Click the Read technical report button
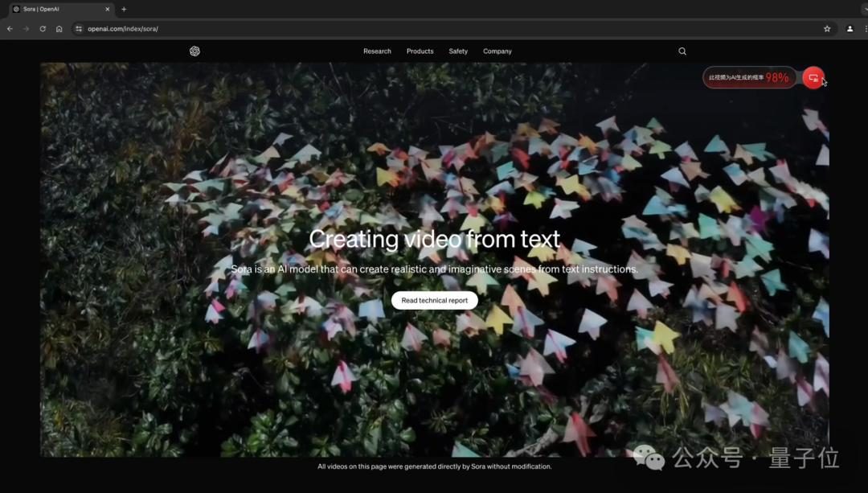 (434, 300)
